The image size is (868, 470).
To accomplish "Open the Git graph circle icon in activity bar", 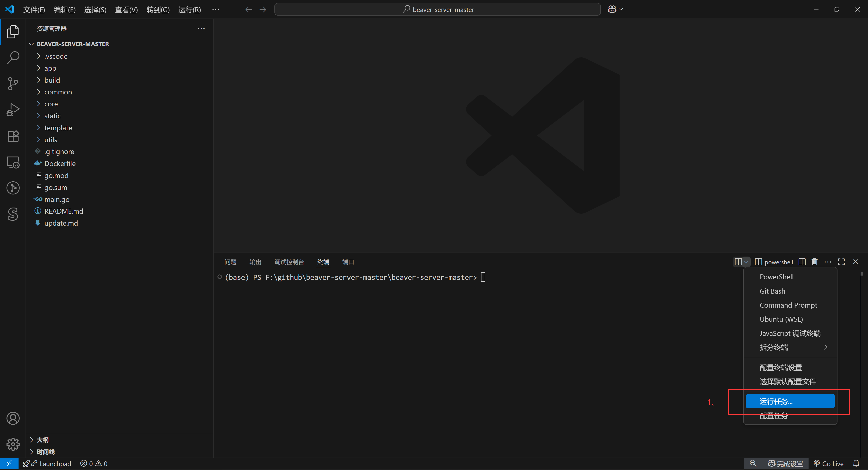I will (x=13, y=188).
